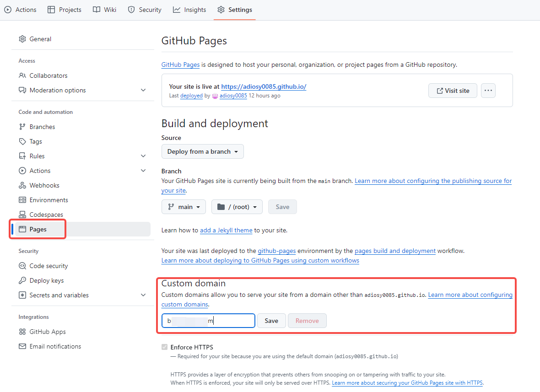Click the Pages browser icon

tap(22, 229)
